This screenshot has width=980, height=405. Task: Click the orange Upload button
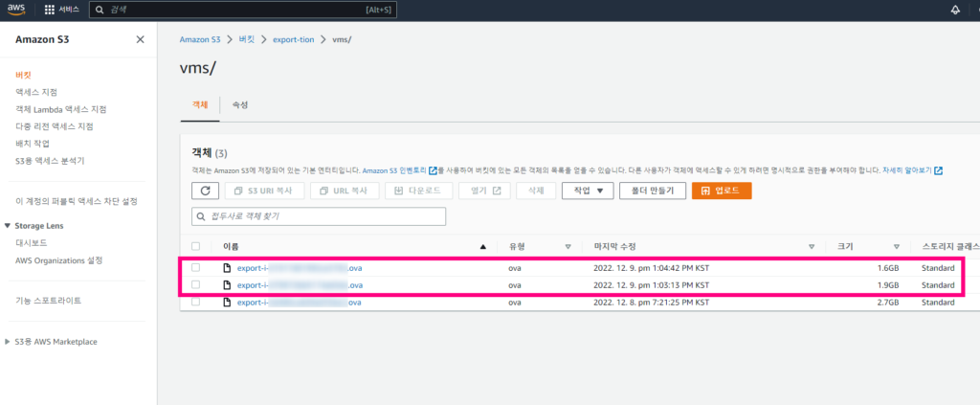click(721, 191)
